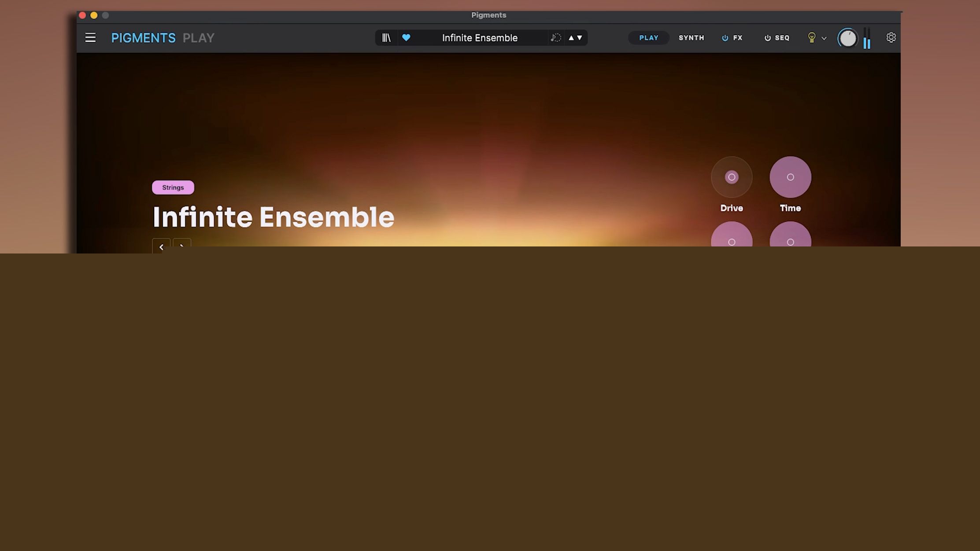
Task: Switch to the PLAY tab
Action: coord(649,38)
